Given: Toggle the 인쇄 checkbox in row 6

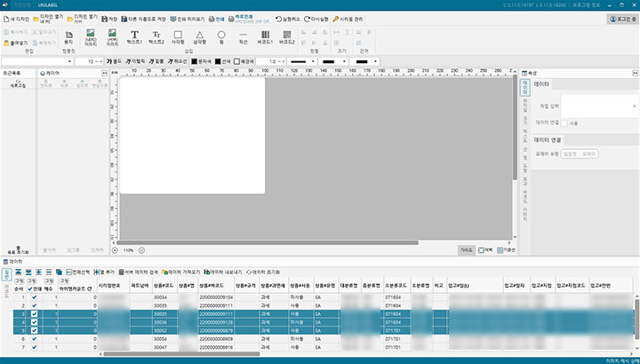Looking at the screenshot, I should (x=34, y=339).
